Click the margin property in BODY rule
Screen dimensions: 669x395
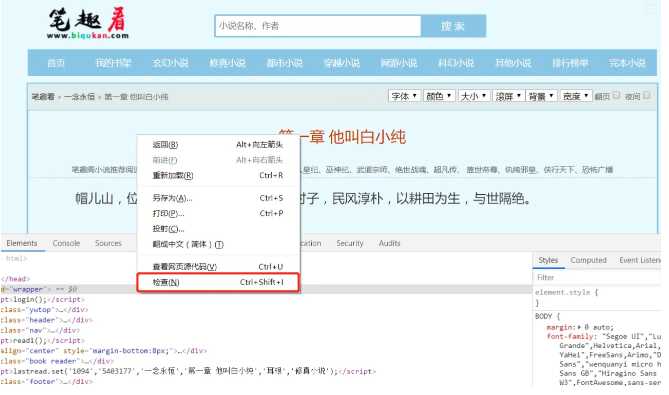[561, 327]
